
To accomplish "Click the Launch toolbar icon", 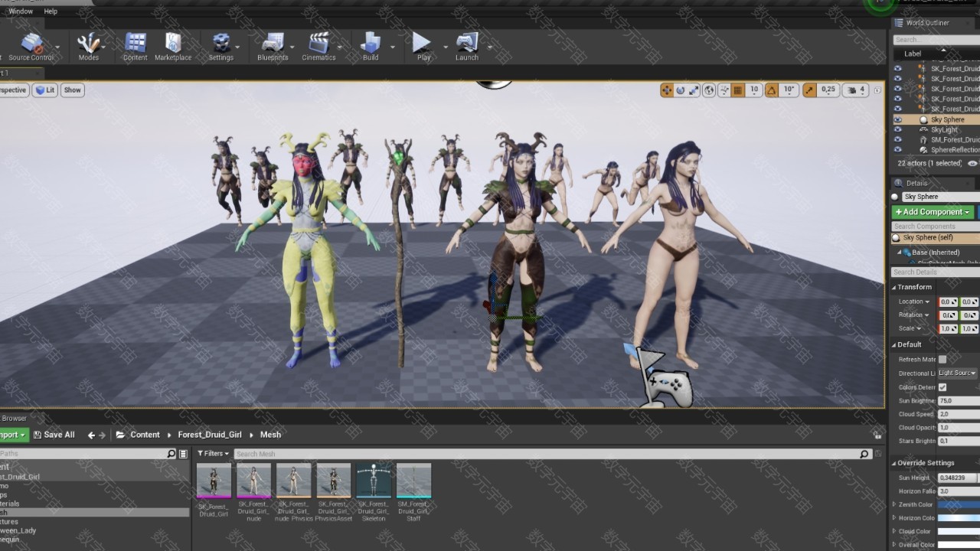I will coord(467,46).
